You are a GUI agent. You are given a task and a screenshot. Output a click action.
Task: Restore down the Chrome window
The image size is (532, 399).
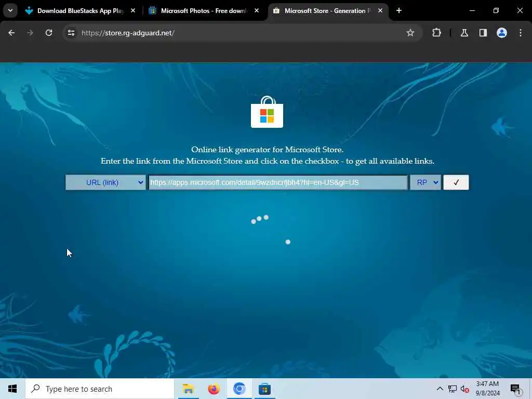pyautogui.click(x=496, y=10)
